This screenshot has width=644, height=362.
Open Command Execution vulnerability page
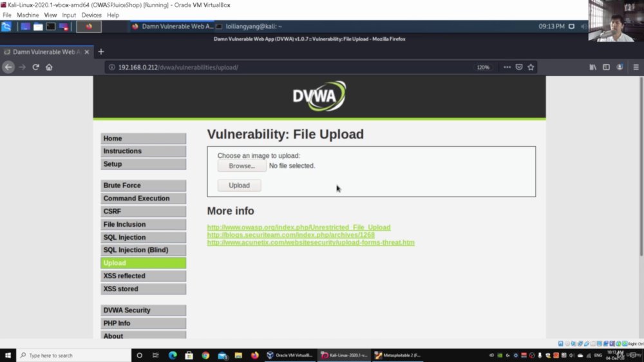pos(144,198)
